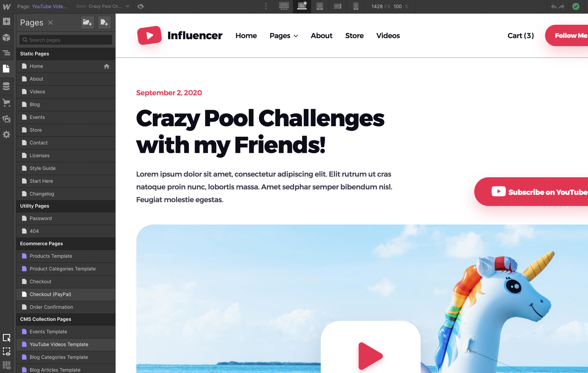Switch to the tablet breakpoint
588x373 pixels.
320,7
